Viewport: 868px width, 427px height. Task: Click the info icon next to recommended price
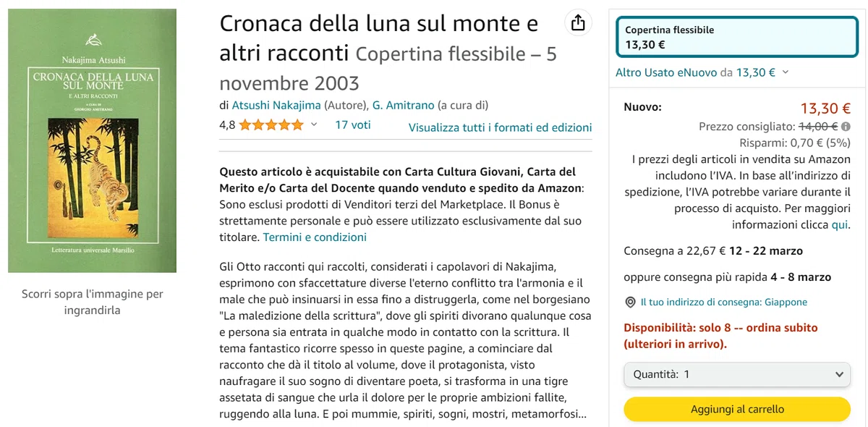[x=846, y=127]
